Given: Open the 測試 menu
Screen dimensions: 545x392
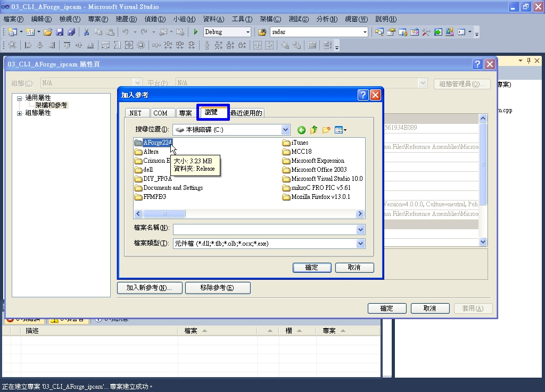Looking at the screenshot, I should (x=299, y=19).
